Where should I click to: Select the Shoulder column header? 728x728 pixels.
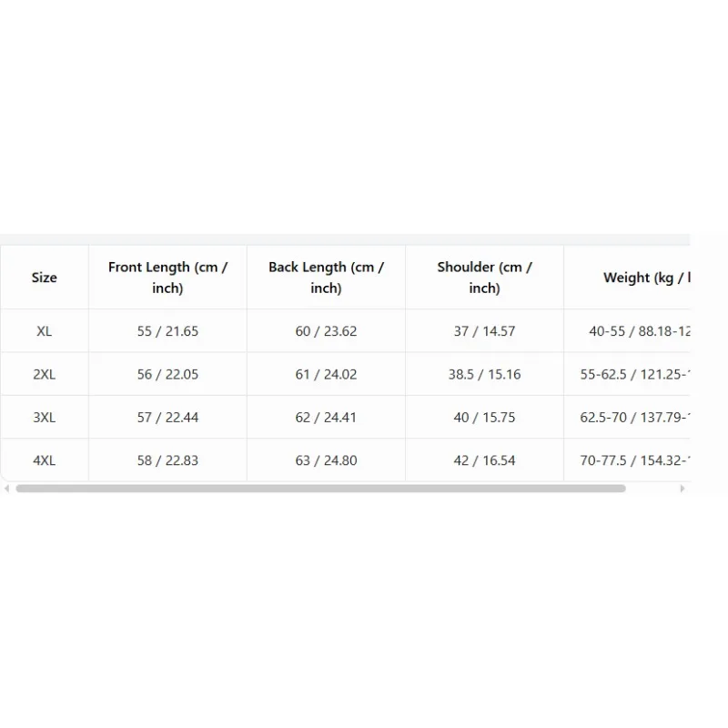tap(484, 278)
